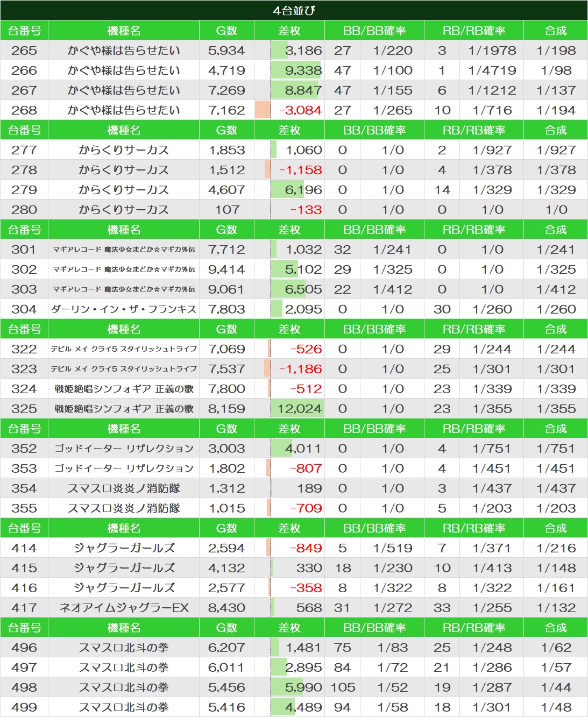The height and width of the screenshot is (717, 588).
Task: Select the -3,084 difference value
Action: (x=301, y=110)
